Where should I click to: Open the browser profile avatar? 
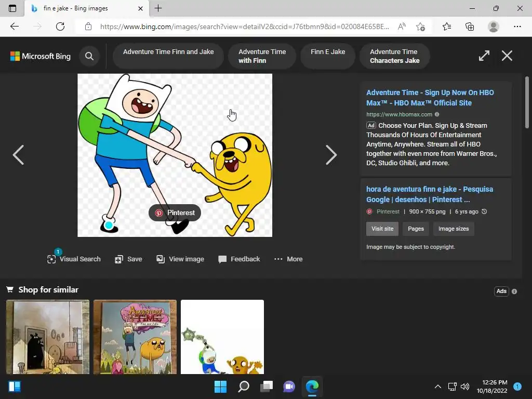[494, 26]
